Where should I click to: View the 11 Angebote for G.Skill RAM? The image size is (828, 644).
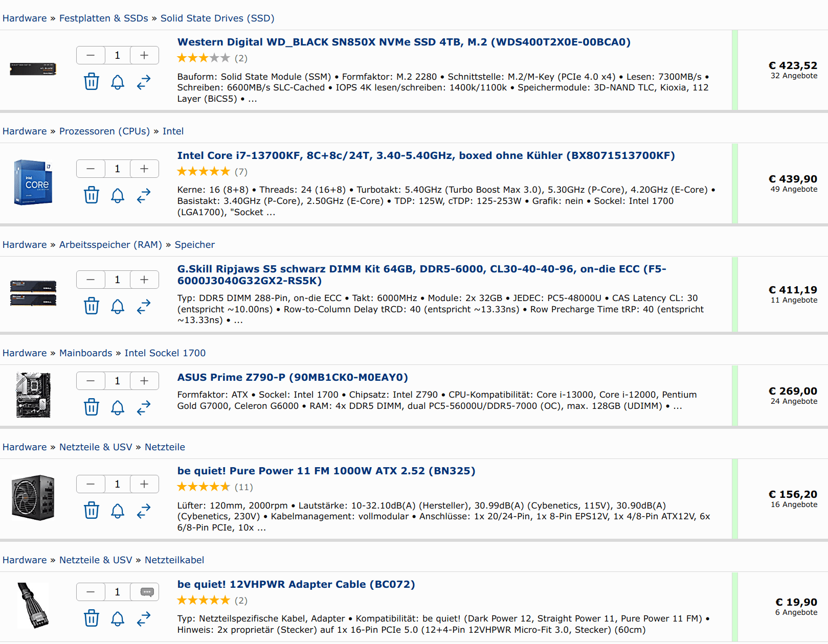click(x=794, y=301)
